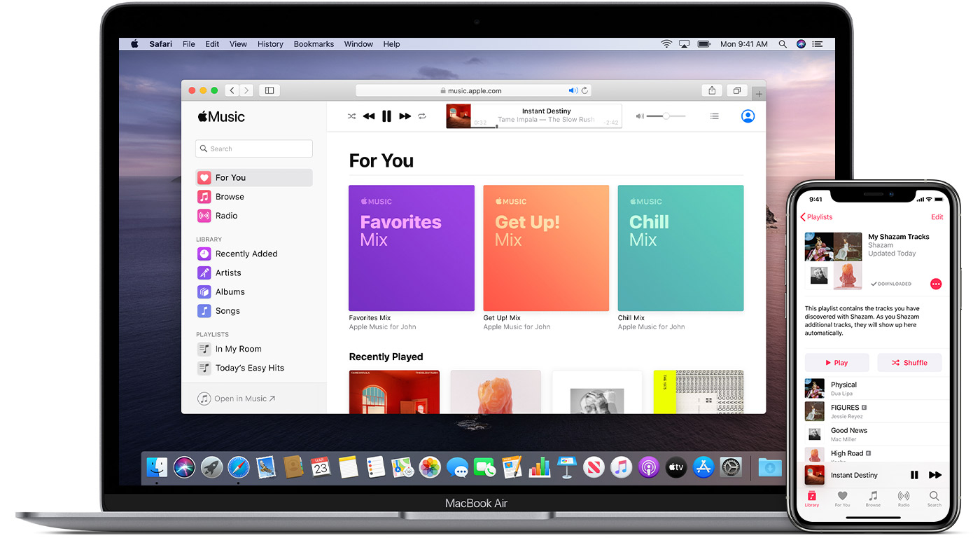Adjust the volume slider
Viewport: 980px width, 538px height.
click(666, 116)
